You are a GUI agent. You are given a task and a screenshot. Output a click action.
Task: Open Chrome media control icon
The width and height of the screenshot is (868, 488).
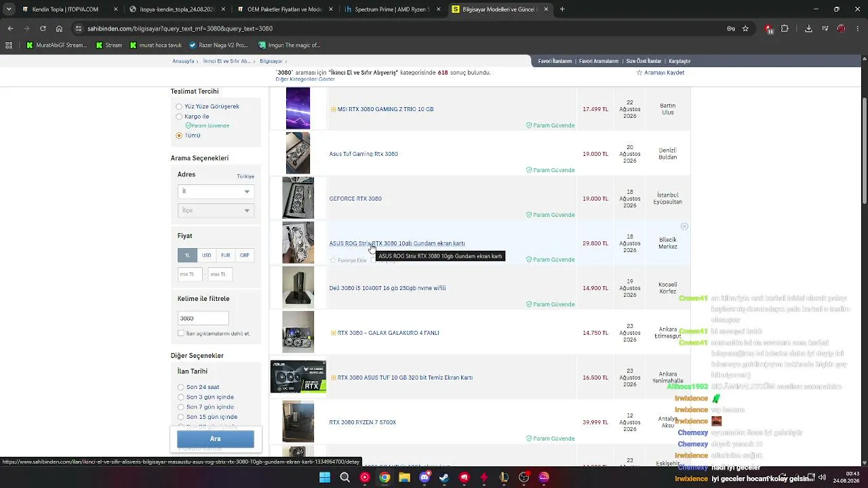click(825, 28)
